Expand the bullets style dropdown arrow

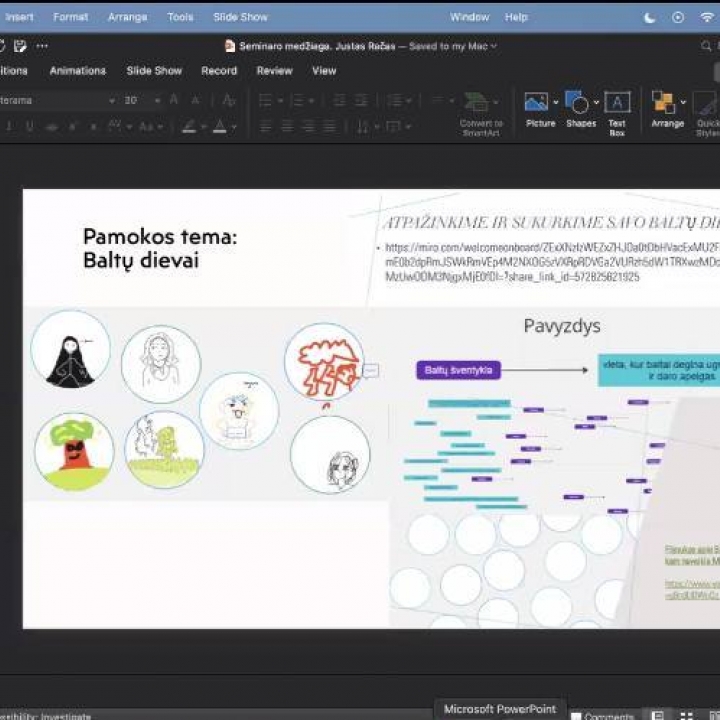pyautogui.click(x=280, y=101)
